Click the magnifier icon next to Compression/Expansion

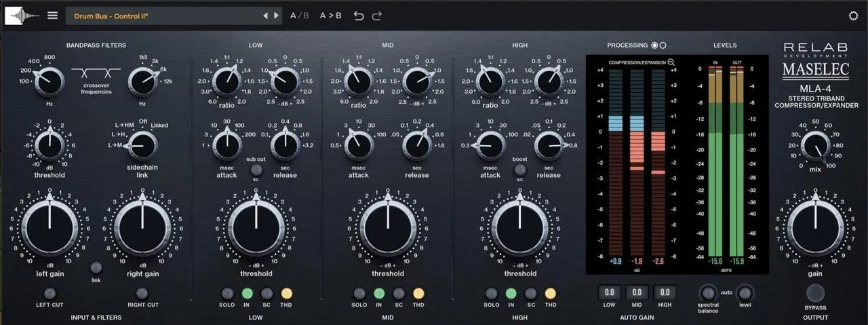pos(671,62)
